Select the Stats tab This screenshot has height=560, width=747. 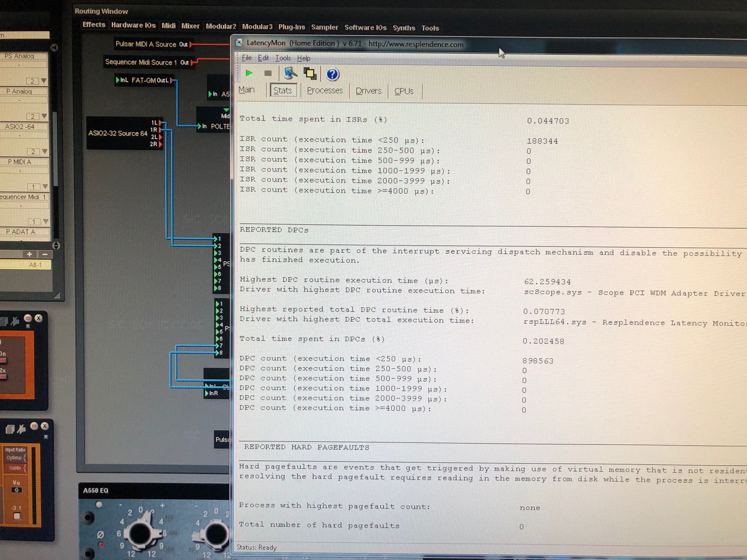tap(283, 90)
